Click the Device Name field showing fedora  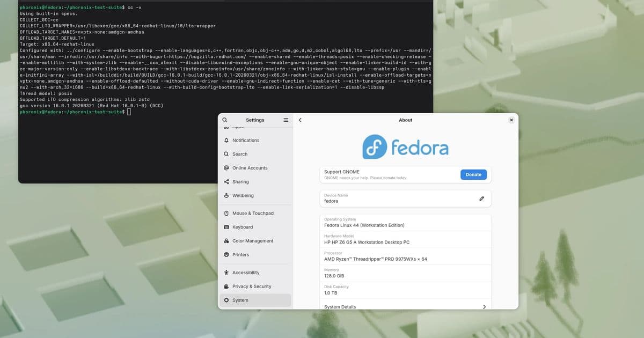405,199
